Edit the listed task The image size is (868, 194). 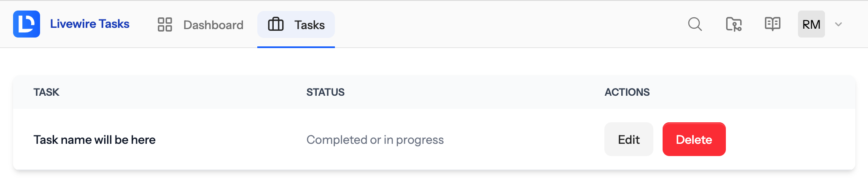point(628,139)
